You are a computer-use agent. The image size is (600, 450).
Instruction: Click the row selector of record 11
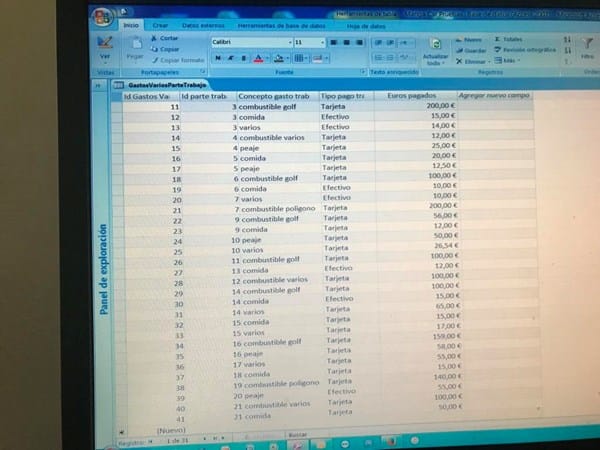click(x=117, y=107)
